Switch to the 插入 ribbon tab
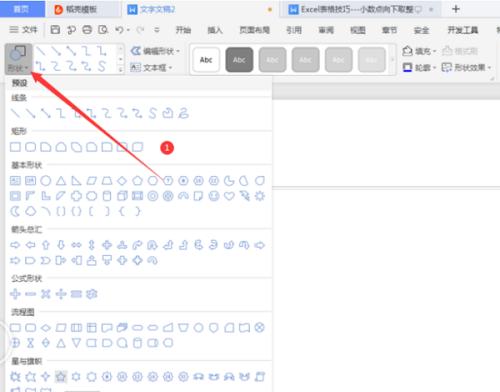 (x=215, y=30)
